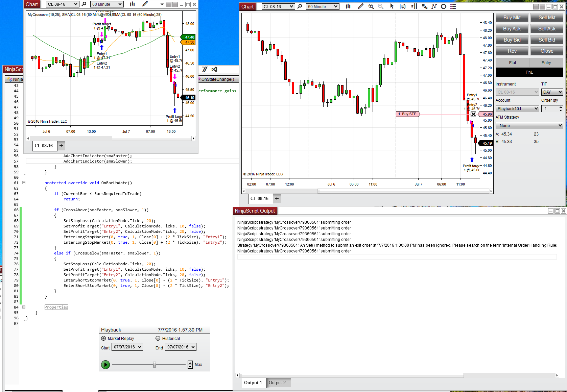
Task: Click the Close position button
Action: tap(547, 51)
